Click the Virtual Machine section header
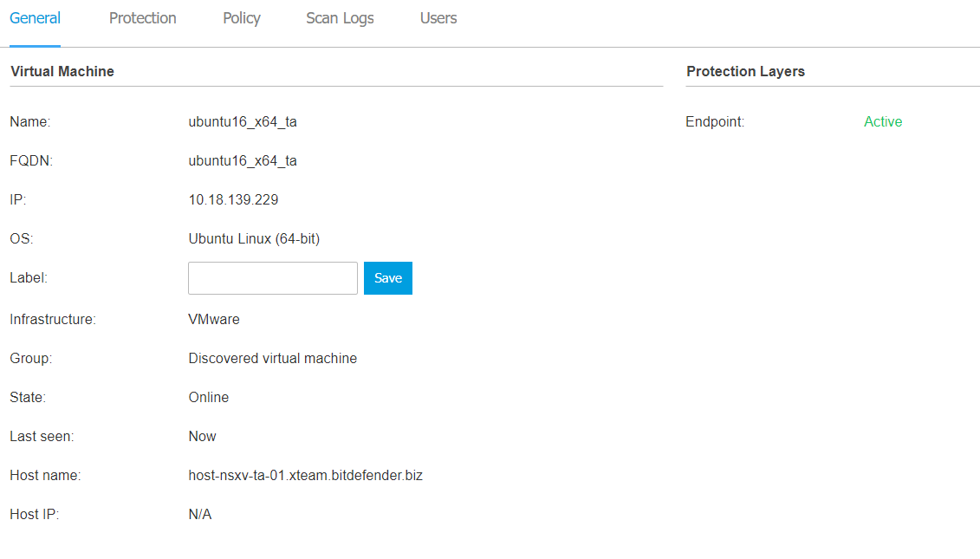 pyautogui.click(x=62, y=71)
